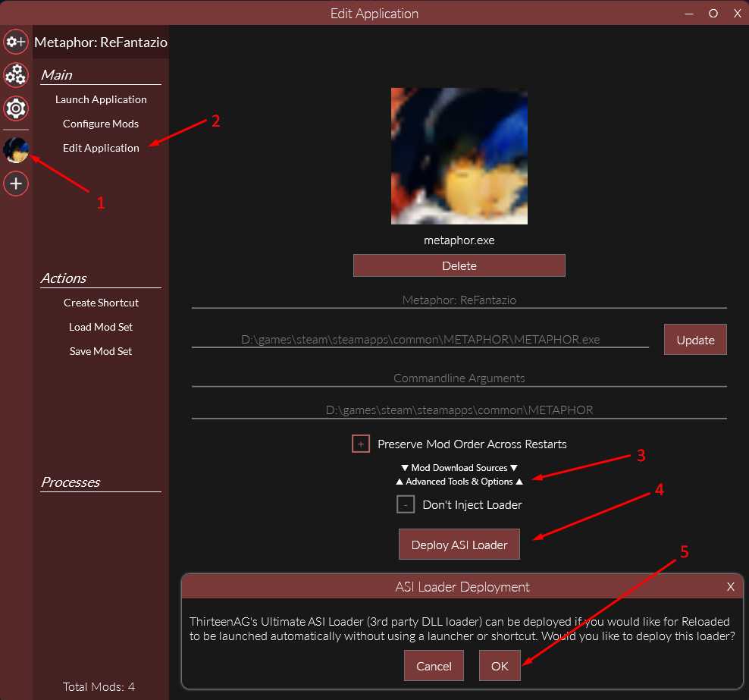Close the Edit Application window
The width and height of the screenshot is (749, 700).
coord(738,14)
